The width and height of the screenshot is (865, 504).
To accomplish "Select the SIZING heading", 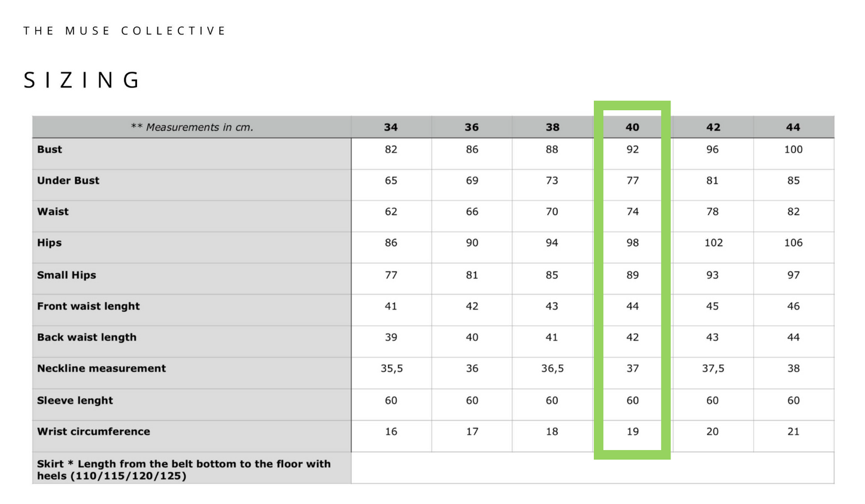I will [x=82, y=80].
